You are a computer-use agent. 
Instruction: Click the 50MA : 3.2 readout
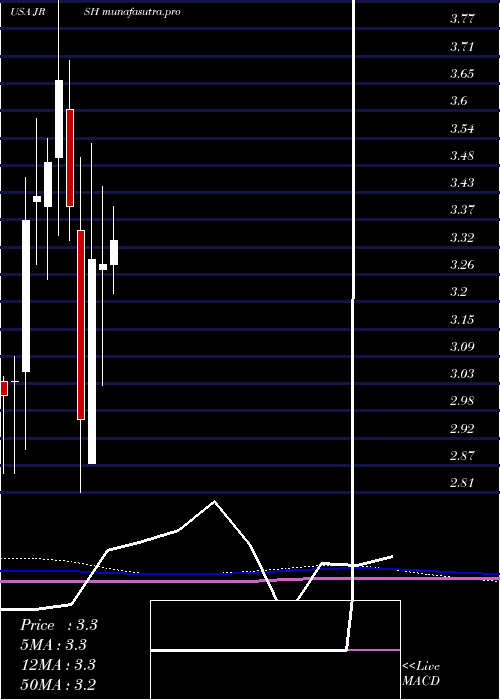58,684
